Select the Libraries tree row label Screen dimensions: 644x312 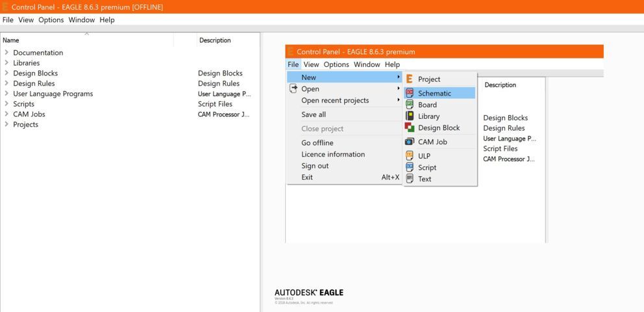[26, 62]
